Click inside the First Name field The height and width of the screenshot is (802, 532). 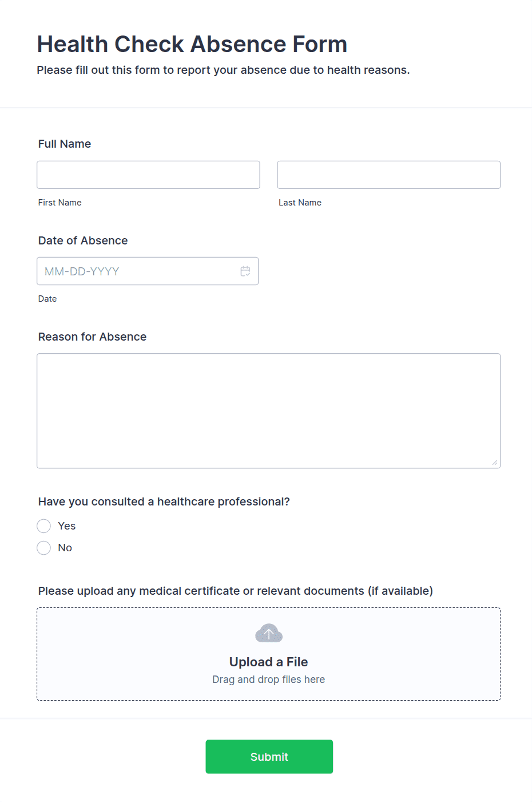coord(148,175)
